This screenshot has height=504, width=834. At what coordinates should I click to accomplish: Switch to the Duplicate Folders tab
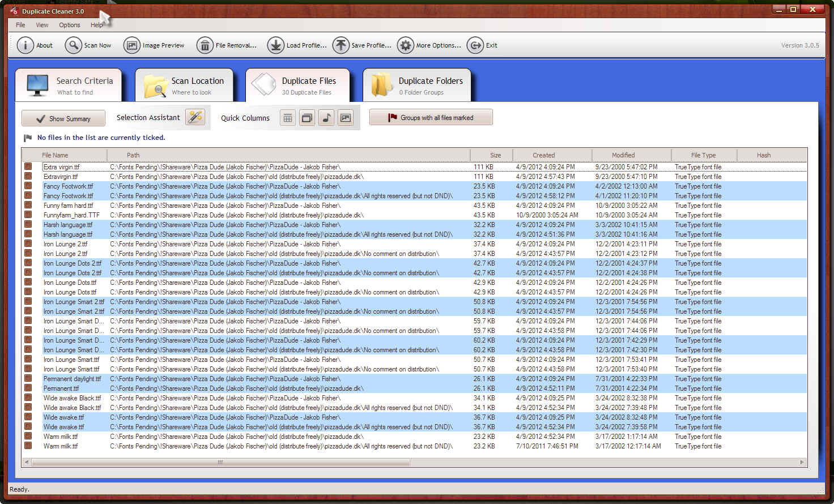417,86
